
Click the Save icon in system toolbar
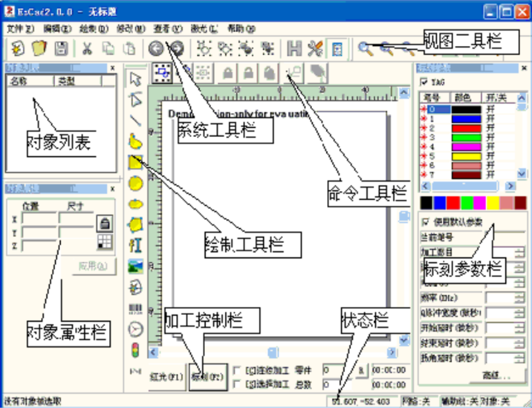pyautogui.click(x=60, y=48)
